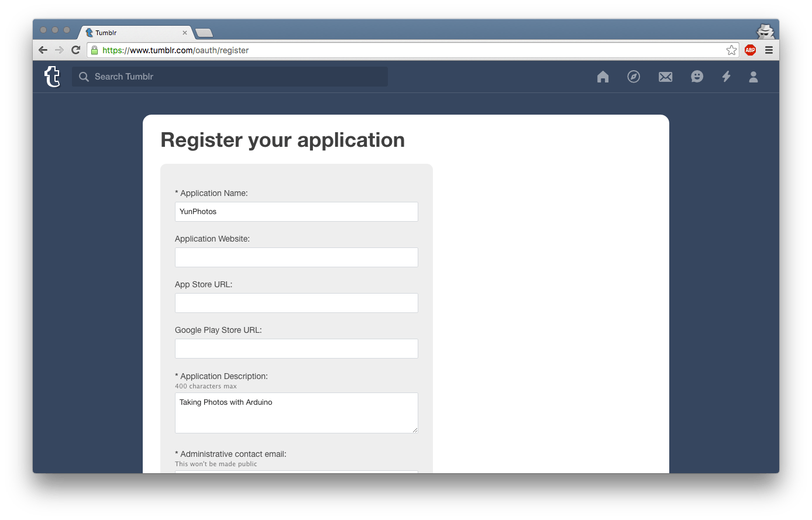
Task: Click the Google Play Store URL label
Action: [x=218, y=330]
